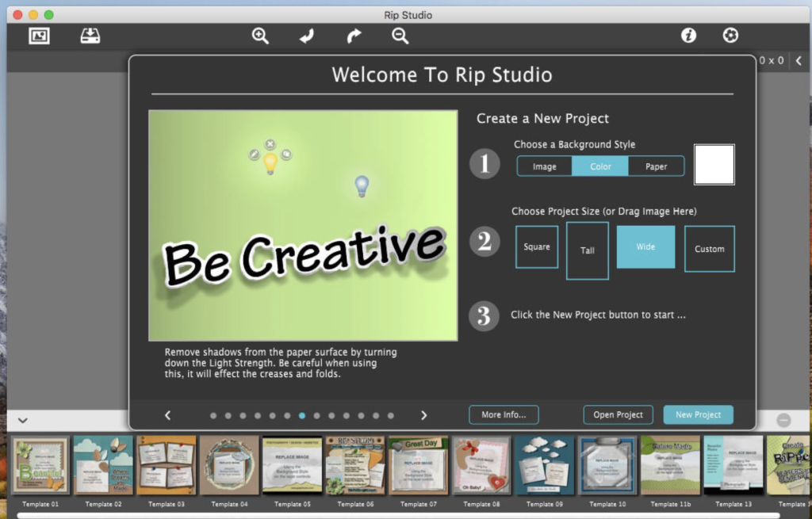This screenshot has height=519, width=812.
Task: Click the zoom in magnifier icon
Action: tap(260, 36)
